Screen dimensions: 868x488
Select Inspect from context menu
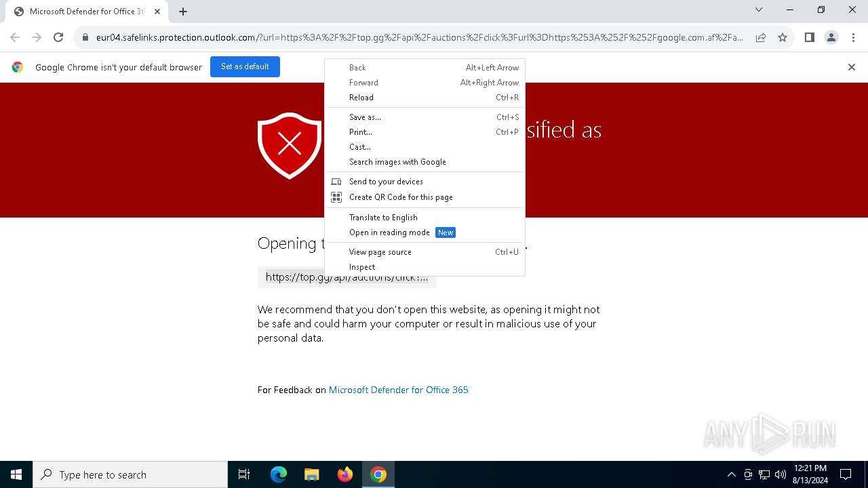pyautogui.click(x=425, y=267)
